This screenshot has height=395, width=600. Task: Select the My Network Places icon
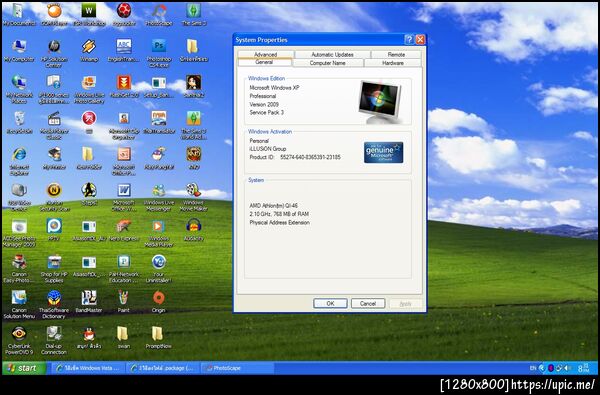click(19, 89)
